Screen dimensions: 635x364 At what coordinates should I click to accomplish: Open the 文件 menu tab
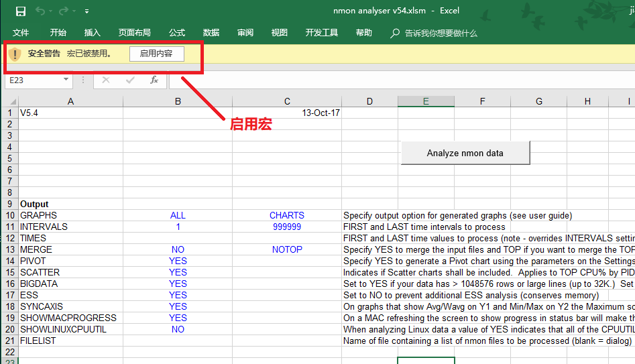pos(21,33)
